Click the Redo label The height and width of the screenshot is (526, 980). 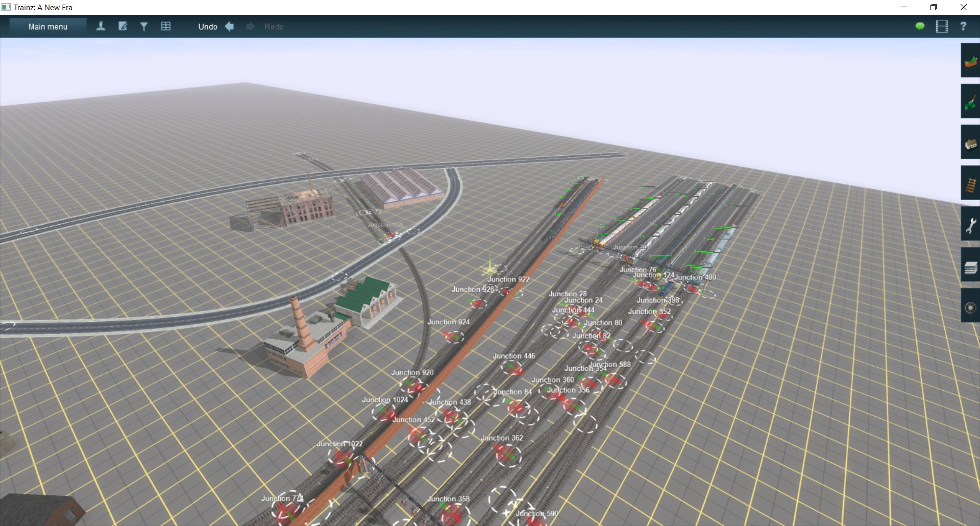(274, 27)
